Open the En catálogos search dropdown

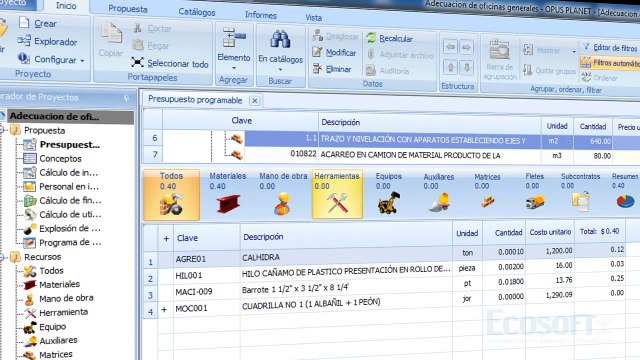(280, 51)
